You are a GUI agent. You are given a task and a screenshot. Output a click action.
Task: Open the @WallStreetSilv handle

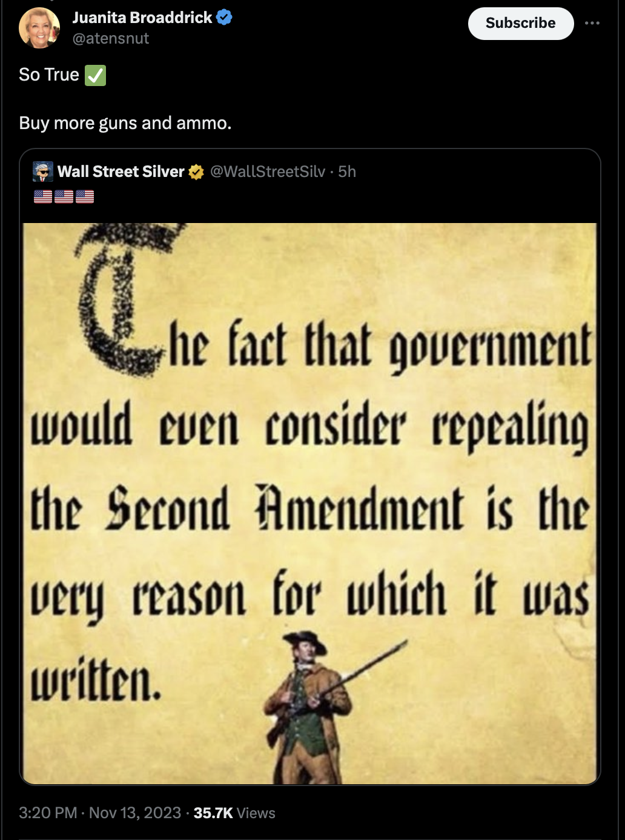tap(268, 172)
